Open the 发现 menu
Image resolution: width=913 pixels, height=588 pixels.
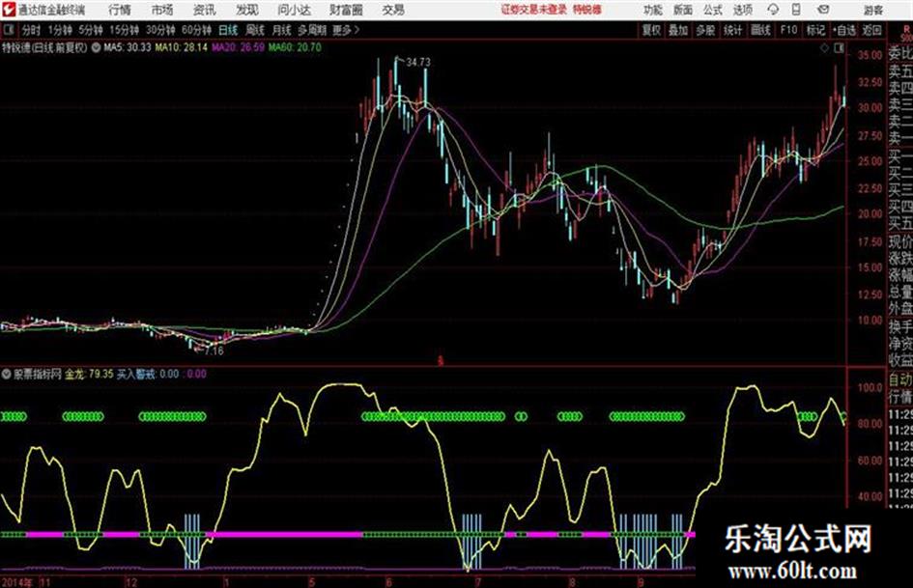[x=247, y=10]
